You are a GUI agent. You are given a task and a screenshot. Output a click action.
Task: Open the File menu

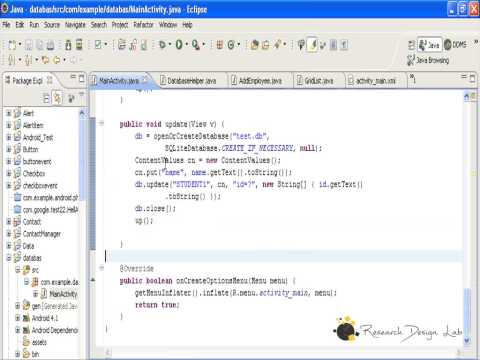[x=6, y=25]
